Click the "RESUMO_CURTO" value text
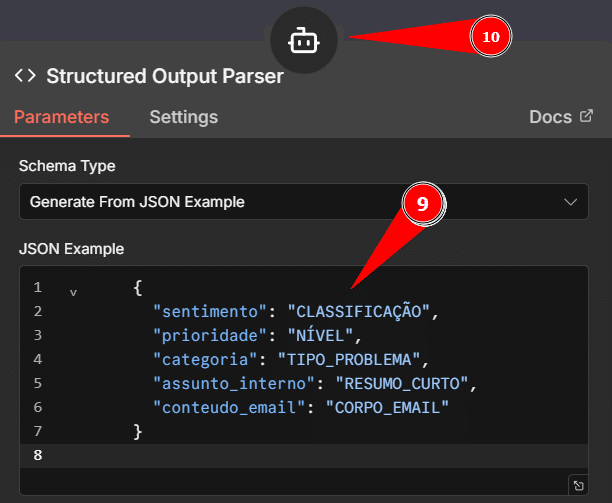Screen dimensions: 612x503 tap(402, 384)
